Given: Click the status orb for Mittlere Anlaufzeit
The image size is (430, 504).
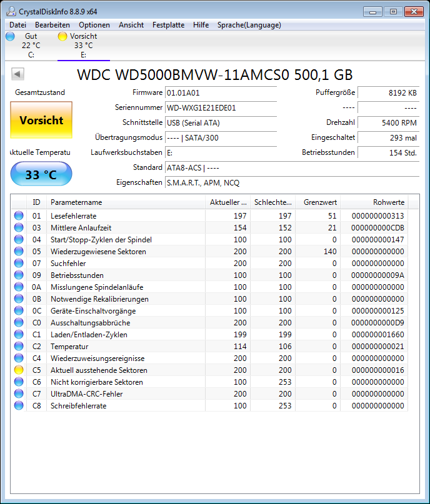Looking at the screenshot, I should click(19, 227).
